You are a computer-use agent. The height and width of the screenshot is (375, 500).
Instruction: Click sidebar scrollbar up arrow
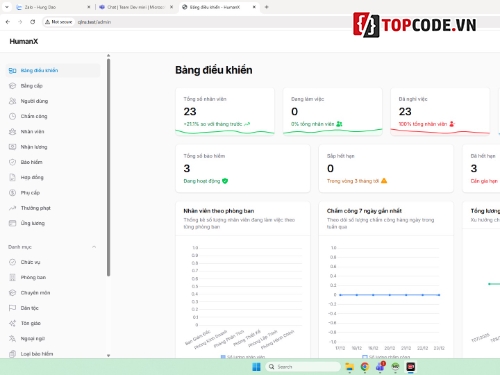108,55
